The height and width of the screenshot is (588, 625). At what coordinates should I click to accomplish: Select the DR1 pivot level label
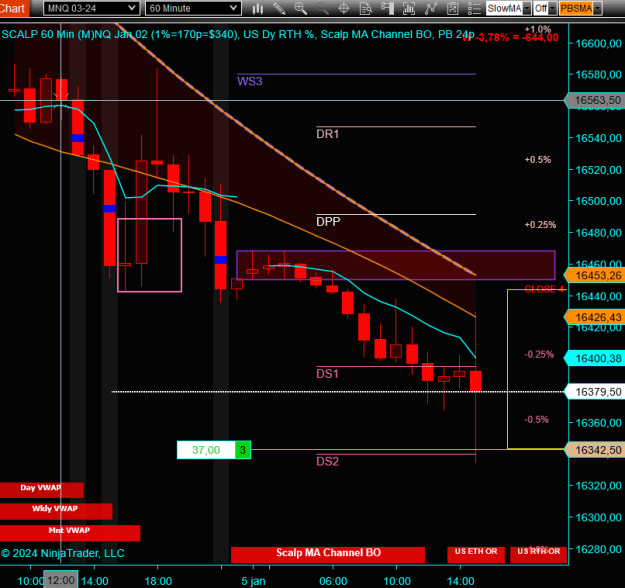[x=327, y=134]
